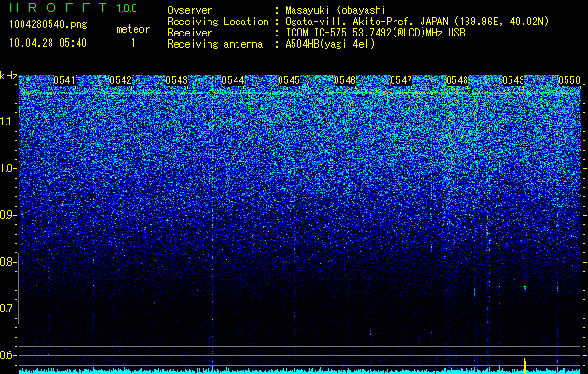Click the A504HB(yagi 4el) antenna text
588x374 pixels.
[330, 44]
